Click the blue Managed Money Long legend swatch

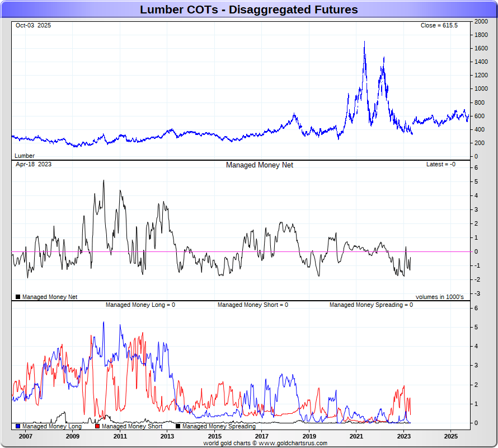pos(18,426)
